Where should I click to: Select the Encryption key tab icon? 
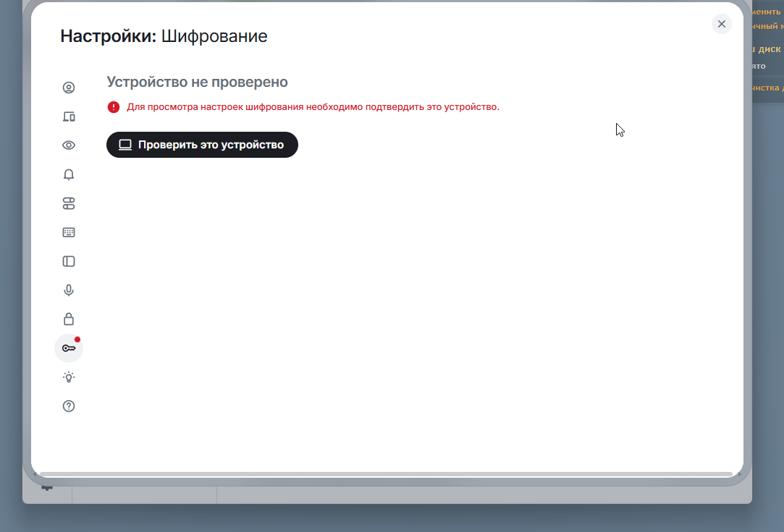pos(69,348)
